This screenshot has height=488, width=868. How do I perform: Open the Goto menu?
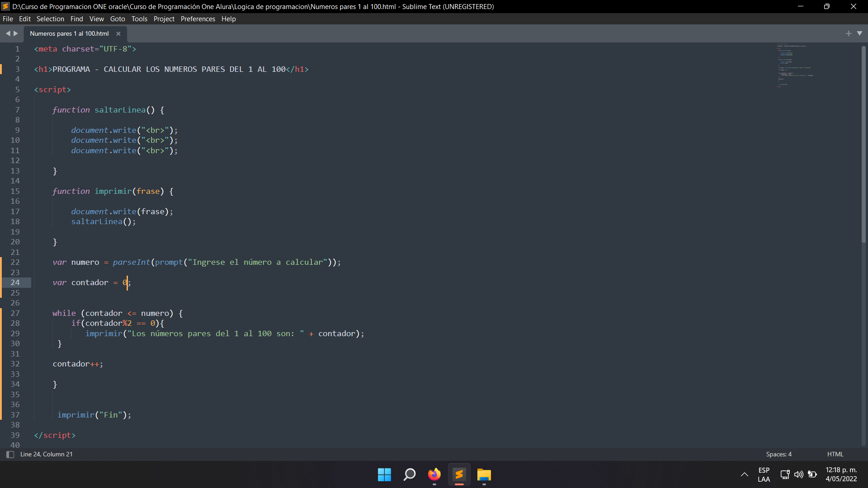coord(118,19)
